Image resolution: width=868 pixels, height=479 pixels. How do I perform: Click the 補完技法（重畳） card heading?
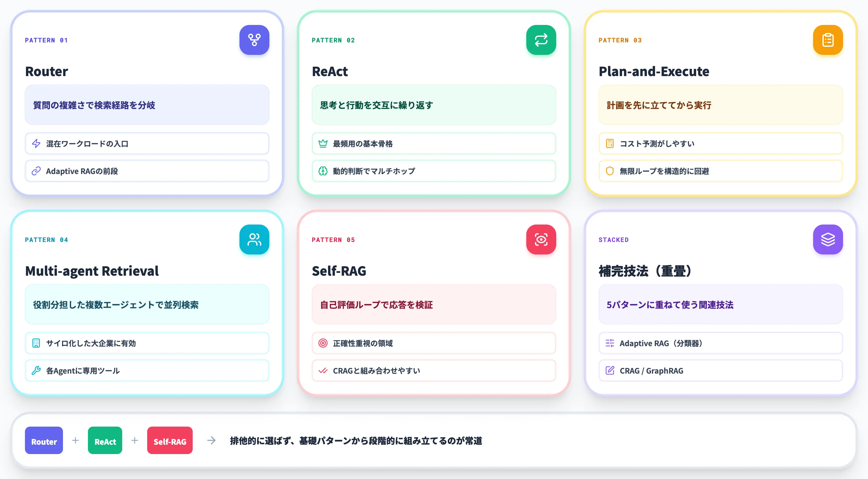645,271
